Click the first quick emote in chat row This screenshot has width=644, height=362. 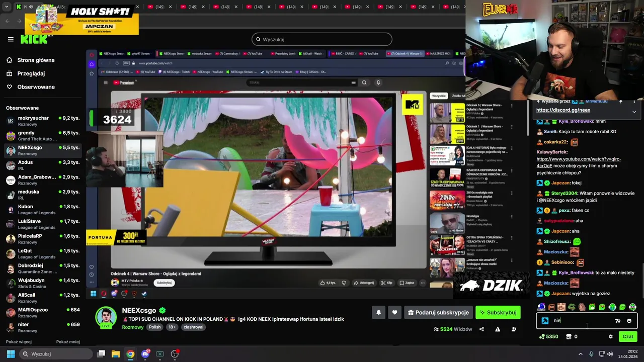pos(541,307)
